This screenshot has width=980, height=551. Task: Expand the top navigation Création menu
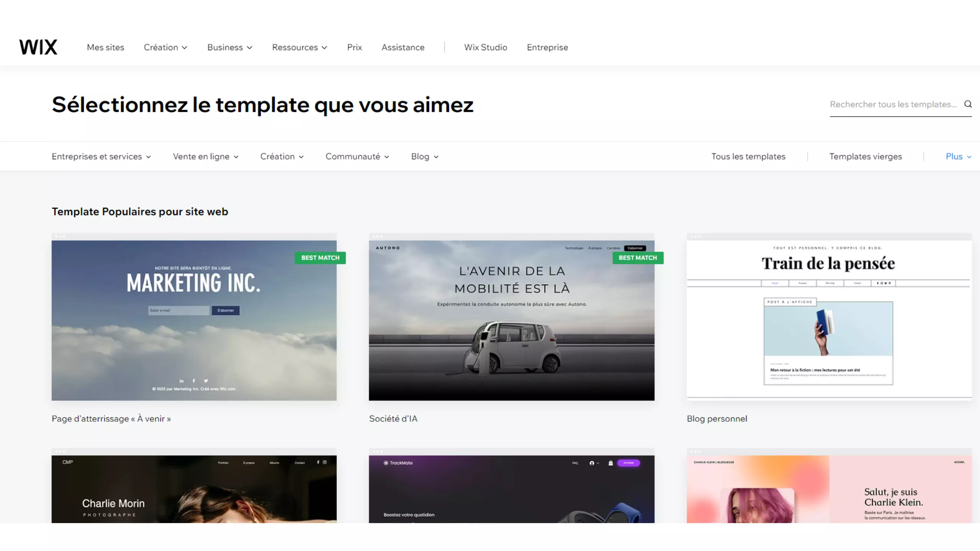pos(166,47)
